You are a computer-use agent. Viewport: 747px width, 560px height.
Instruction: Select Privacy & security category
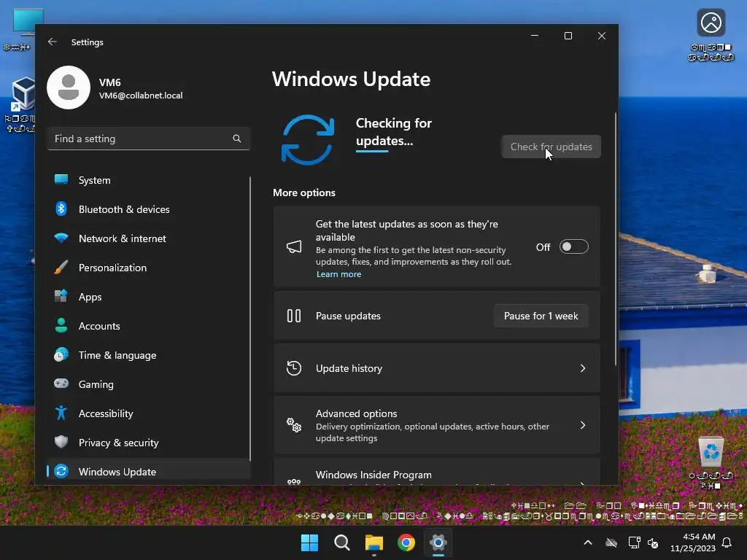(149, 443)
